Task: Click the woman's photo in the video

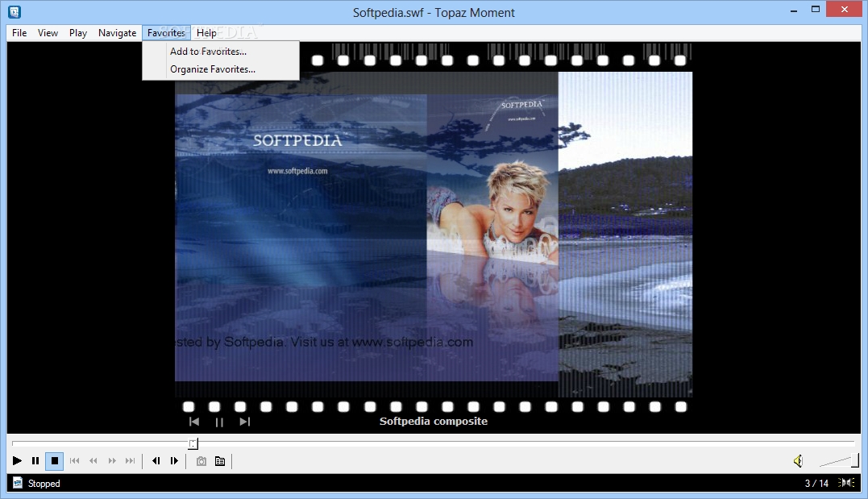Action: 492,210
